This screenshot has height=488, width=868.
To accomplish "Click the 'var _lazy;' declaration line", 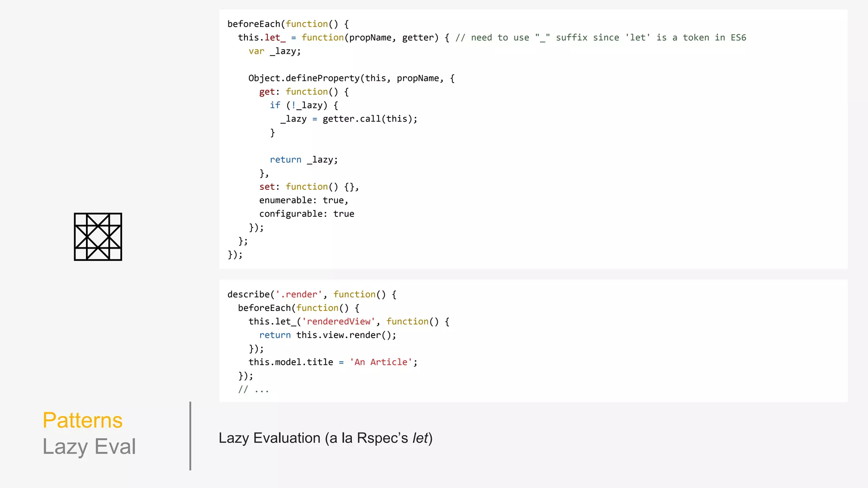I will (275, 51).
